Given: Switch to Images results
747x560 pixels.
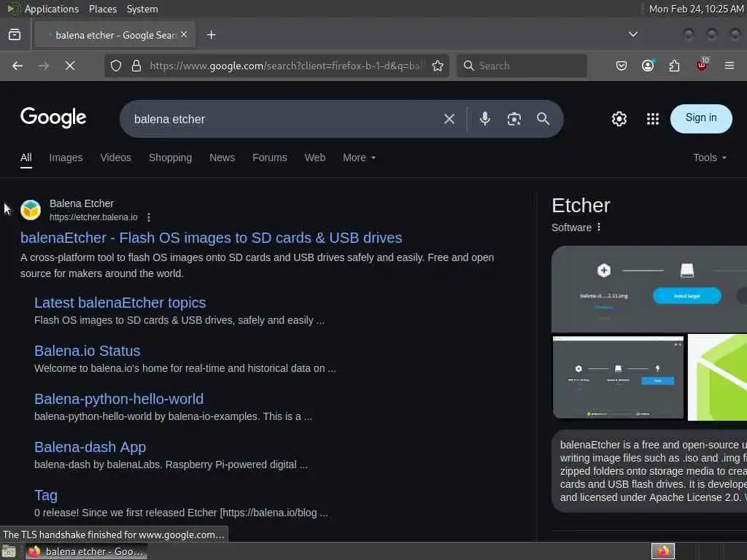Looking at the screenshot, I should pyautogui.click(x=66, y=157).
